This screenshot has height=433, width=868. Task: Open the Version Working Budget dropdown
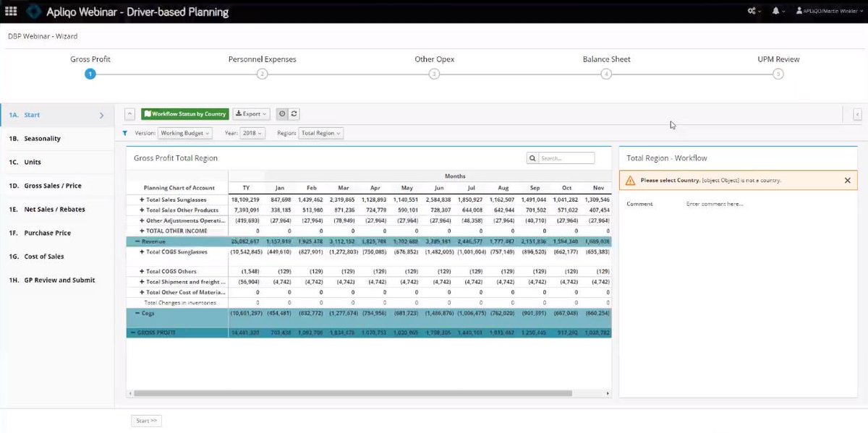(185, 133)
